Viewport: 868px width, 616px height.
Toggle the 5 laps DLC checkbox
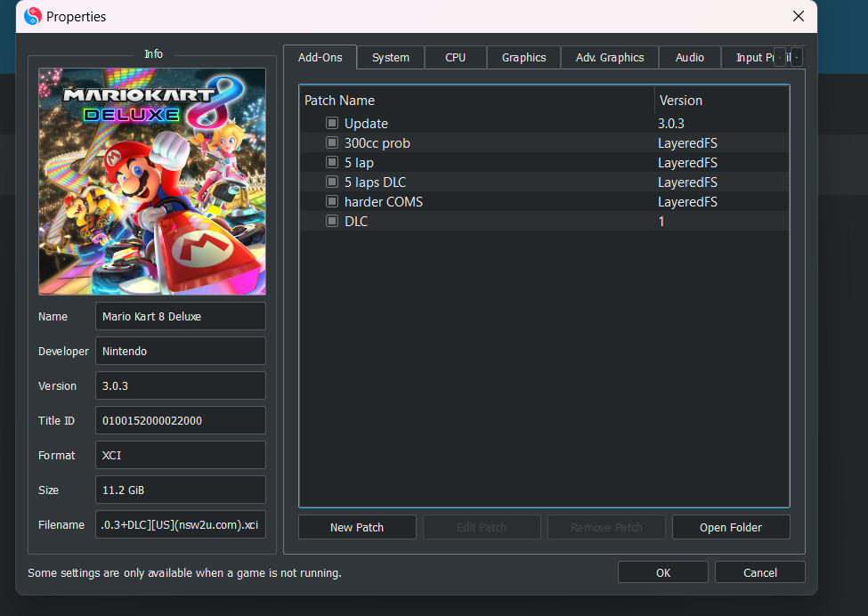pos(331,182)
